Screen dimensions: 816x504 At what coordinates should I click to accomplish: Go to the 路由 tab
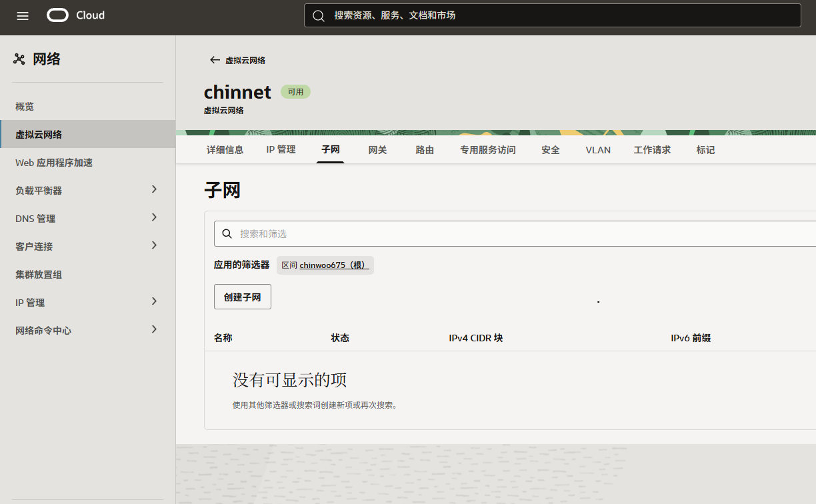pyautogui.click(x=425, y=150)
